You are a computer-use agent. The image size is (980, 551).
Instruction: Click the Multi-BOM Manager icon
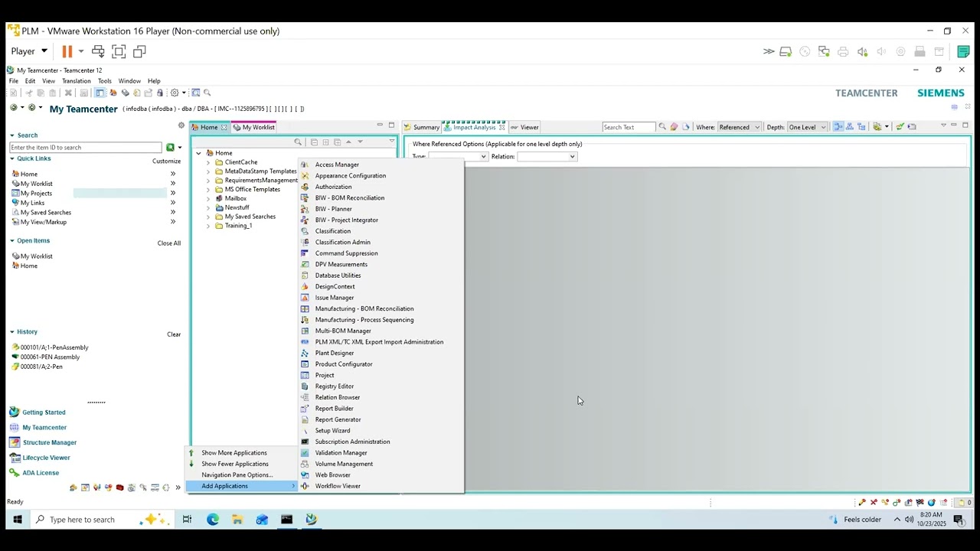(x=305, y=331)
